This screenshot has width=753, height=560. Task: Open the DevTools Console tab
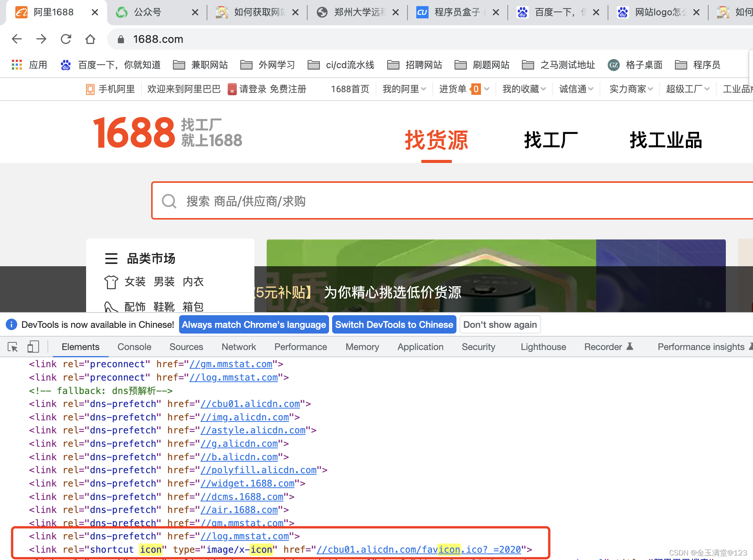tap(134, 347)
